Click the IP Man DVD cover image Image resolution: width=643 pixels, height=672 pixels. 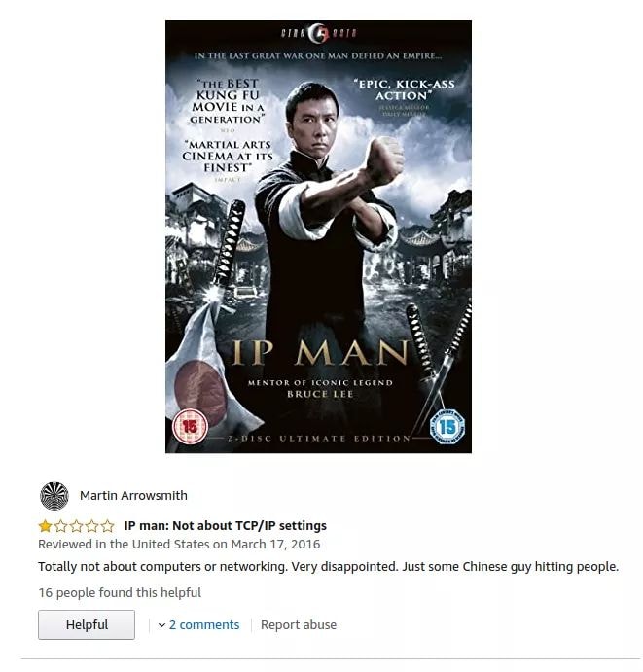318,236
